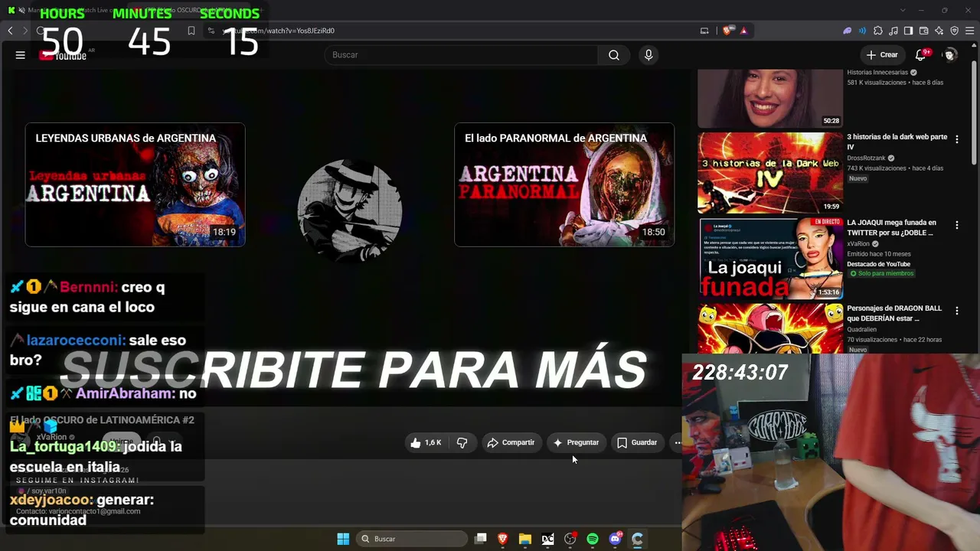This screenshot has width=980, height=551.
Task: Open 'LEYENDAS URBANAS de ARGENTINA' end screen video
Action: (x=136, y=185)
